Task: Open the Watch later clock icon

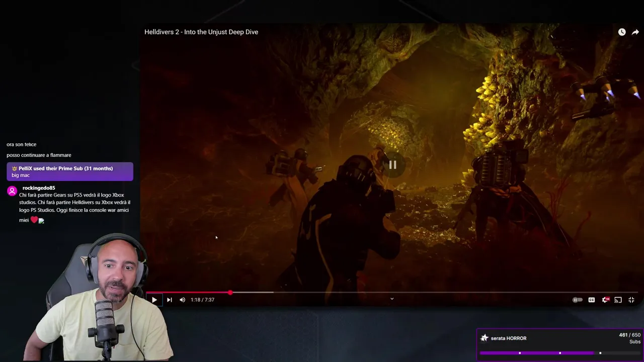Action: 622,32
